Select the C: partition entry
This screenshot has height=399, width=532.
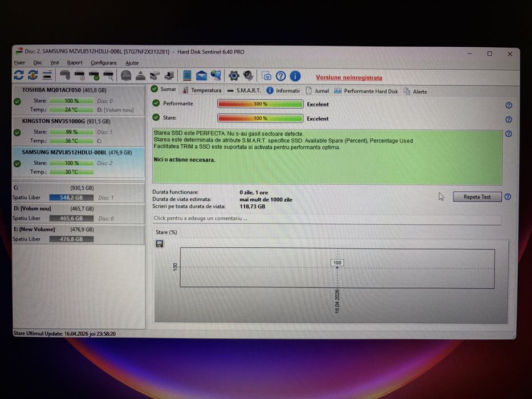pyautogui.click(x=79, y=193)
